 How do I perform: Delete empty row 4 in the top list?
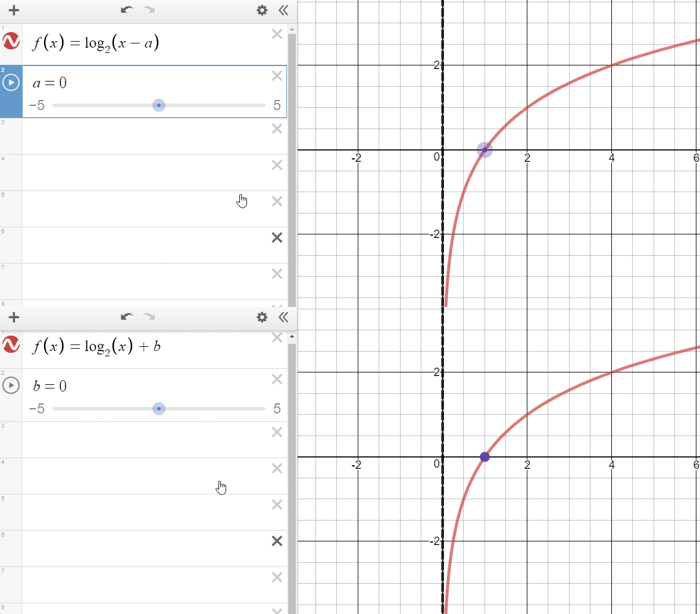277,165
